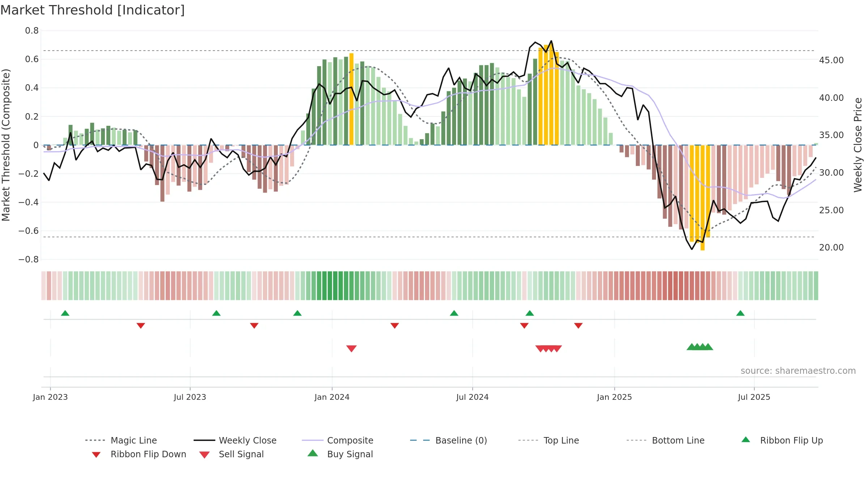Toggle the Buy Signal legend entry
Viewport: 868px width, 488px height.
(x=340, y=454)
